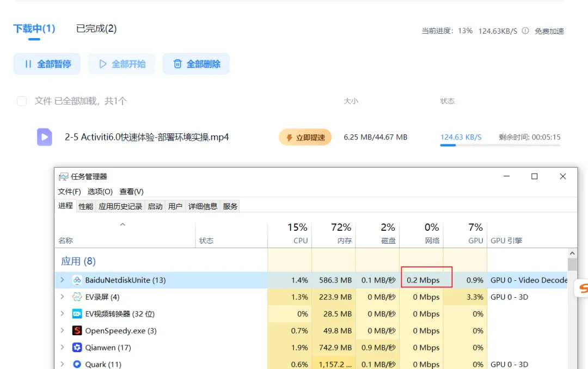Select the 进程 tab
The width and height of the screenshot is (588, 369).
(x=66, y=206)
